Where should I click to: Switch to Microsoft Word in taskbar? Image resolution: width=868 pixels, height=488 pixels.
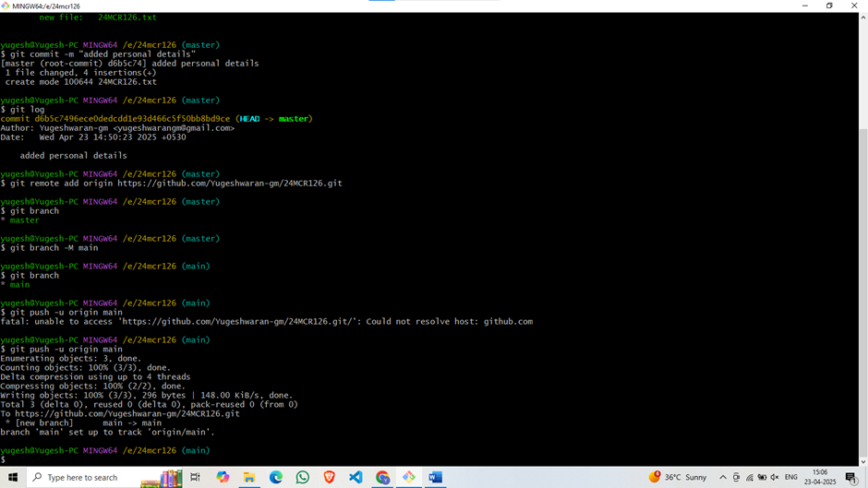(435, 477)
